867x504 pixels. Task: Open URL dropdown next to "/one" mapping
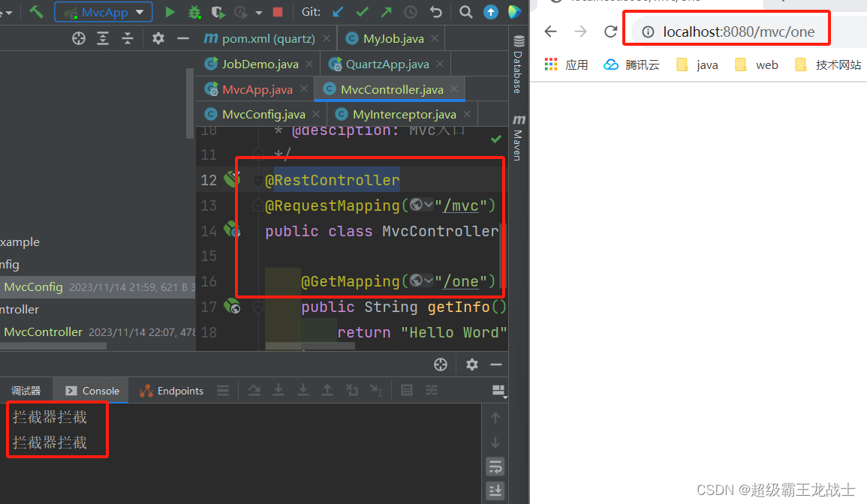point(421,280)
